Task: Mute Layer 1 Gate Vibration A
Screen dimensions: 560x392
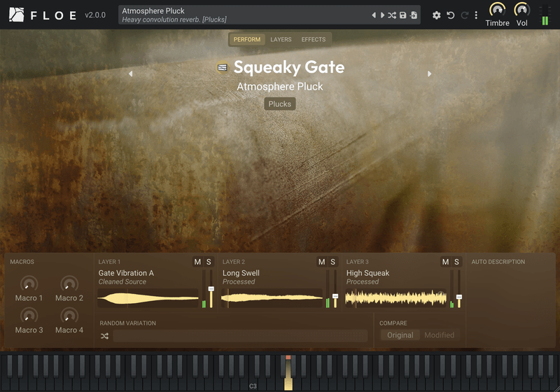Action: (197, 262)
